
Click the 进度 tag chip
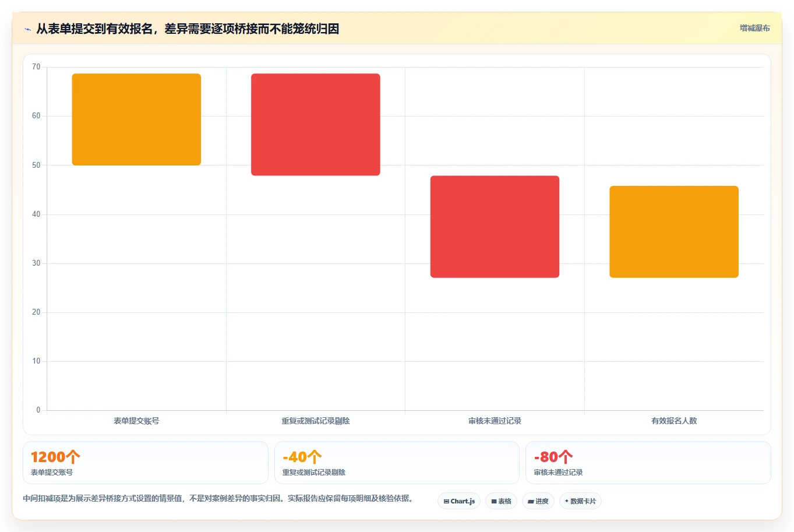point(538,501)
